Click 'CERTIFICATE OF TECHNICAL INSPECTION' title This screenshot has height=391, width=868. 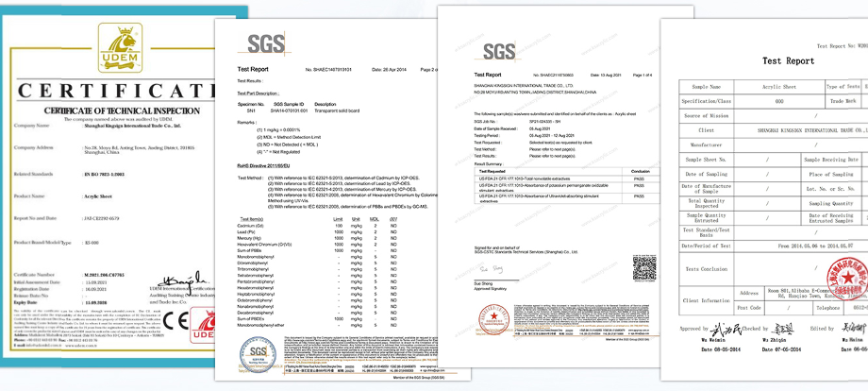click(123, 110)
